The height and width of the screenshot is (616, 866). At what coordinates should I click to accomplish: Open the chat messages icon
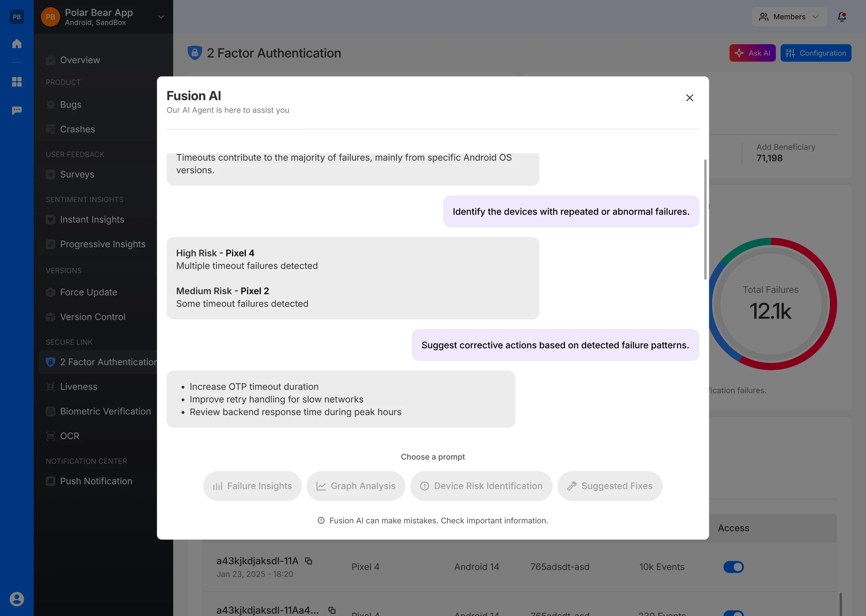[16, 110]
